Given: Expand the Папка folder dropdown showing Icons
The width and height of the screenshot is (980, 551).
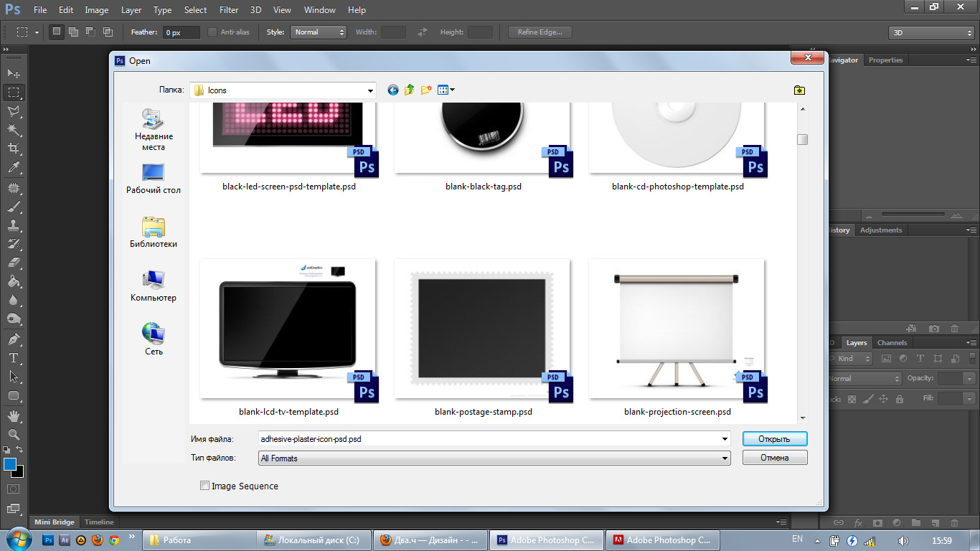Looking at the screenshot, I should click(370, 90).
